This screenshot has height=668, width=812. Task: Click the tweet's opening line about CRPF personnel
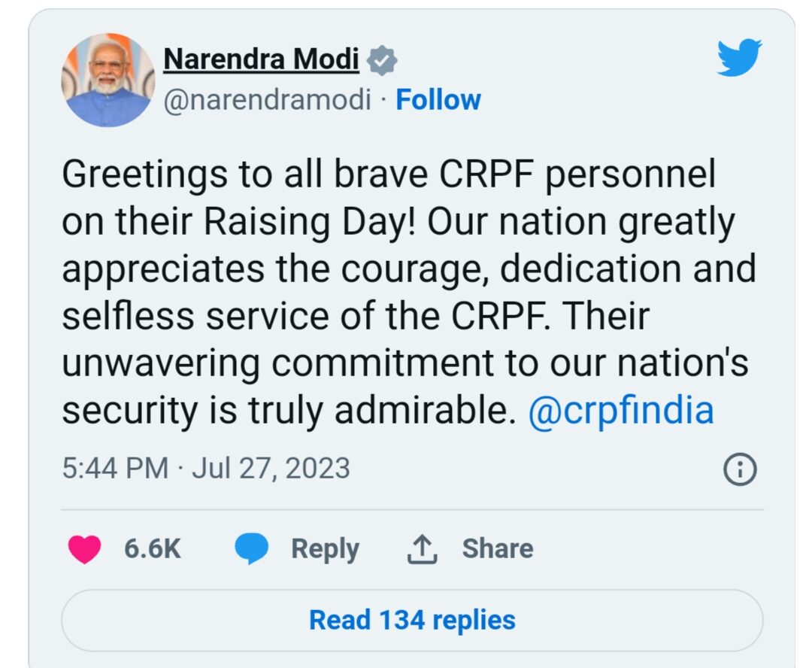(x=388, y=175)
